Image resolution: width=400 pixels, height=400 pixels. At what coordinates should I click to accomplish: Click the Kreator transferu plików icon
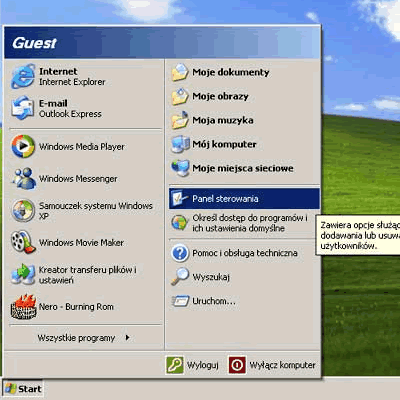pos(23,274)
